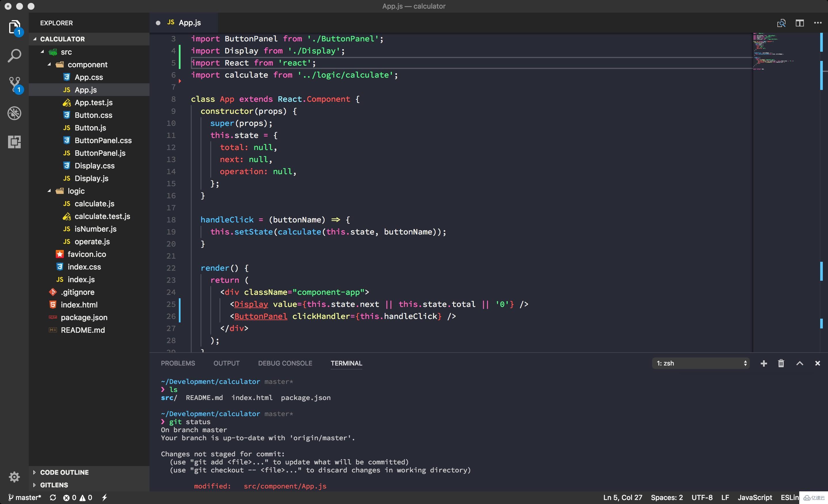Click the split editor button in top bar
The height and width of the screenshot is (504, 828).
799,22
